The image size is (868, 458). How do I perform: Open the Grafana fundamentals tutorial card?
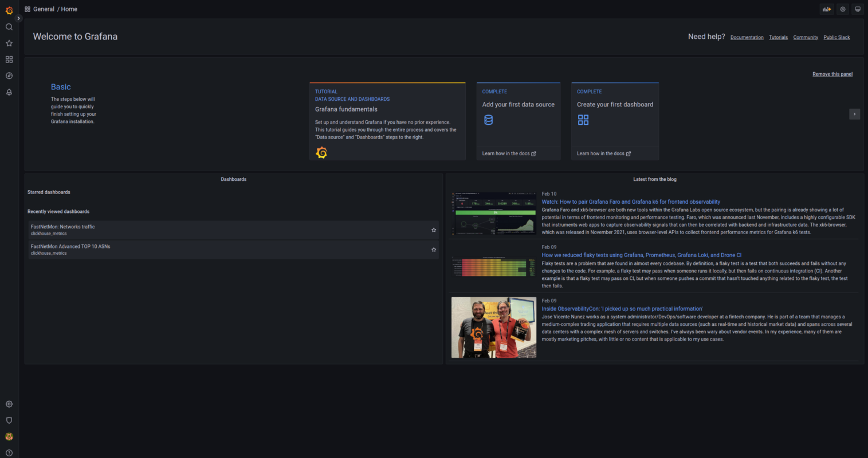tap(387, 120)
